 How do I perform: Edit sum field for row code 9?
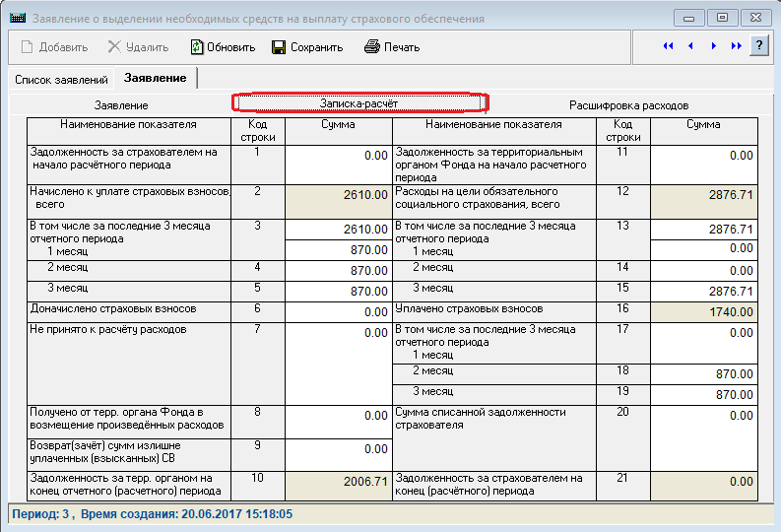pyautogui.click(x=339, y=455)
